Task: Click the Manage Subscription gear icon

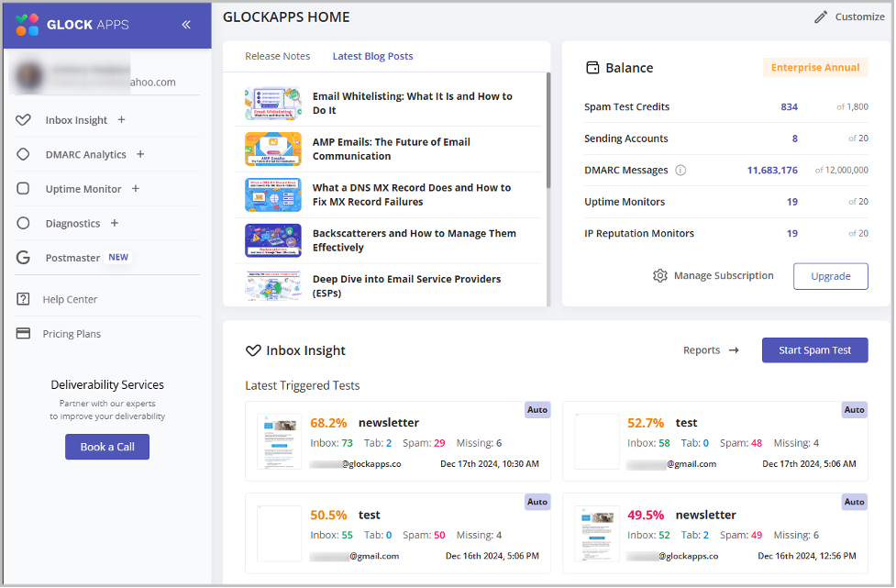Action: pyautogui.click(x=659, y=275)
